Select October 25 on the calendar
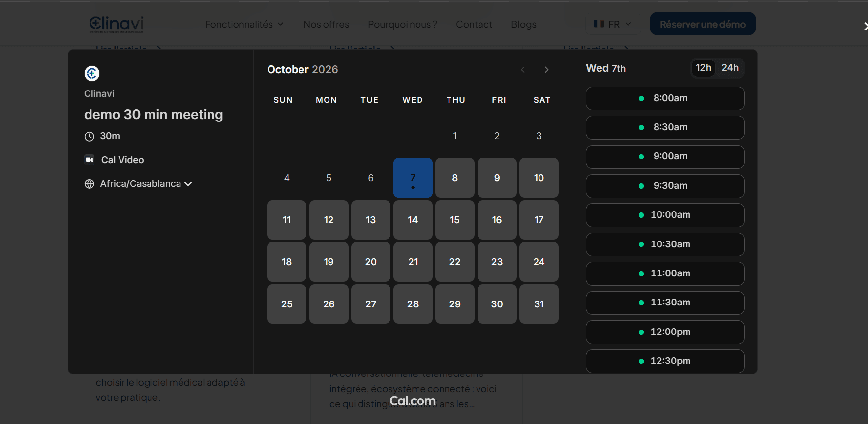This screenshot has width=868, height=424. click(287, 304)
